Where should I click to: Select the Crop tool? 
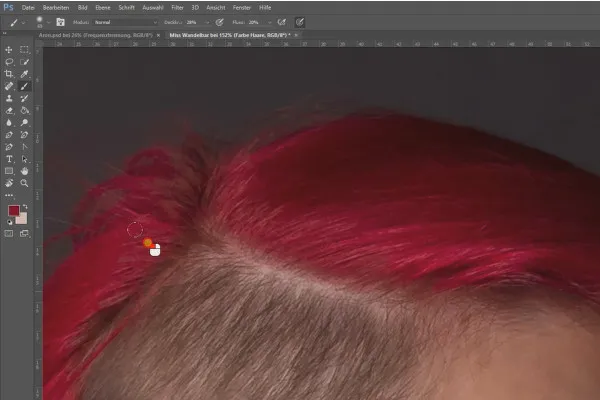tap(9, 74)
